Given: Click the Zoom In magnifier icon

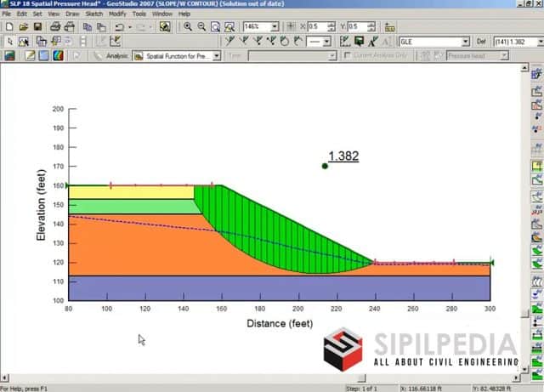Looking at the screenshot, I should (x=188, y=27).
